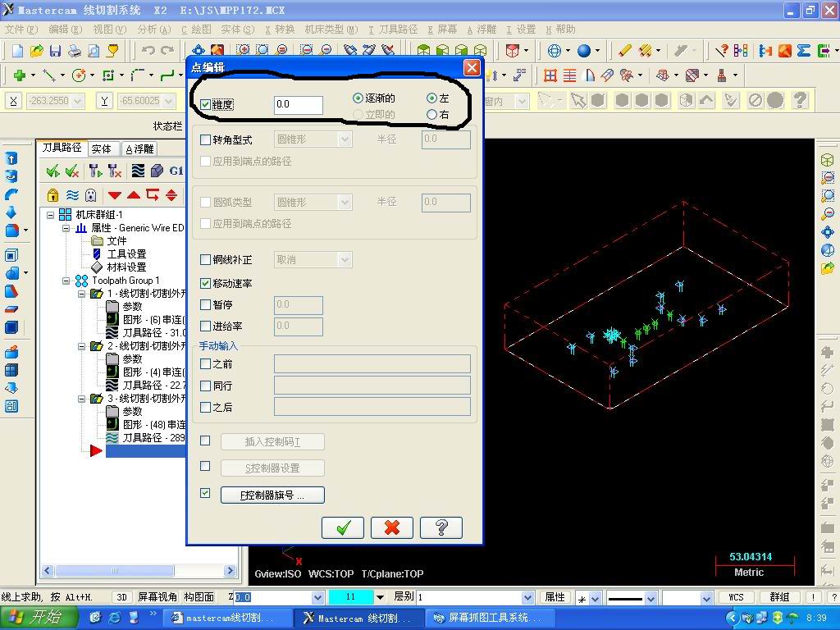Click the cyan color 11 swatch
Image resolution: width=840 pixels, height=630 pixels.
[350, 597]
